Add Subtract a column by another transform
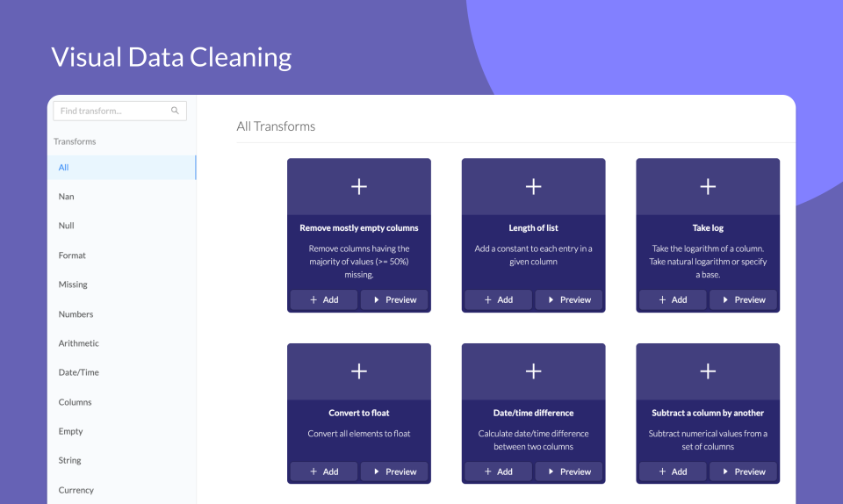The height and width of the screenshot is (504, 843). coord(673,472)
